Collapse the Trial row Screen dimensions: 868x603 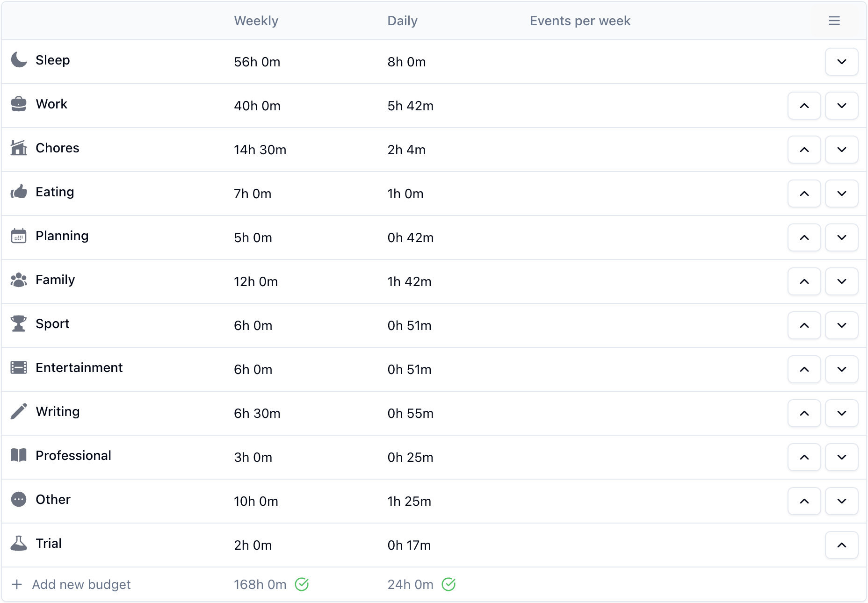841,545
